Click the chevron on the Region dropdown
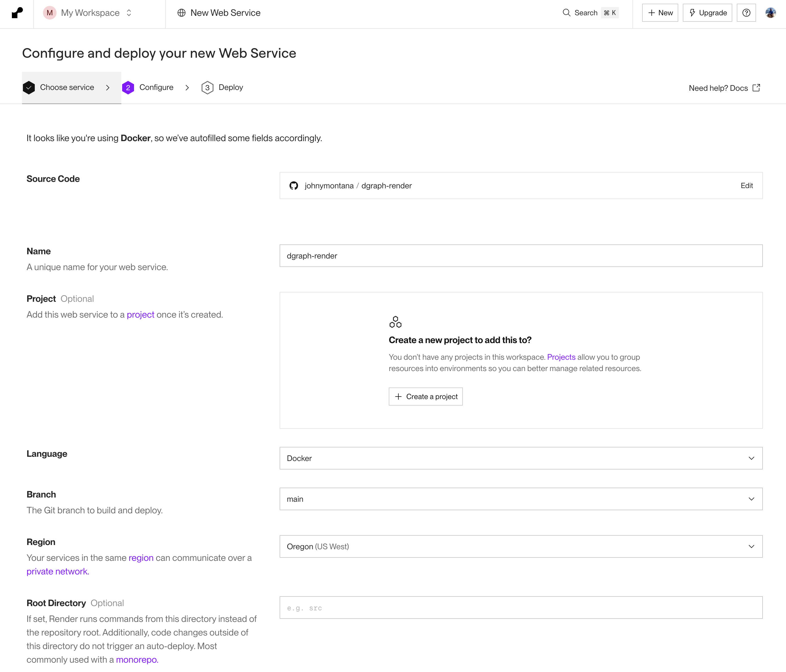Viewport: 786px width, 672px height. pyautogui.click(x=751, y=546)
